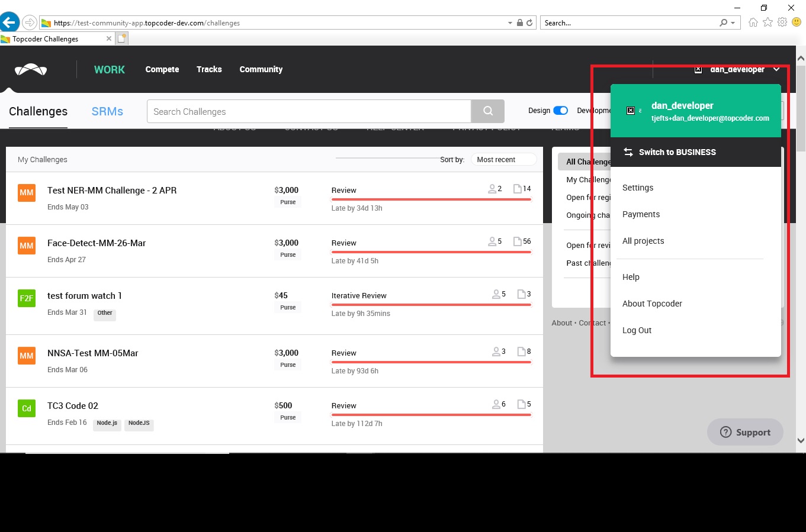Select Help in the user menu

click(x=631, y=277)
